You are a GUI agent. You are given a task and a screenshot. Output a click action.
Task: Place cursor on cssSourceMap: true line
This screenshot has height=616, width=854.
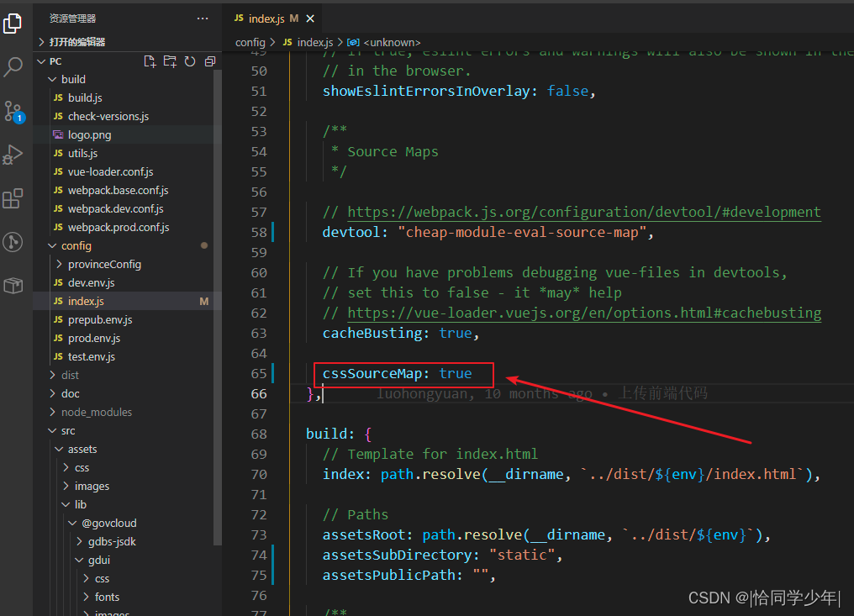click(x=397, y=374)
